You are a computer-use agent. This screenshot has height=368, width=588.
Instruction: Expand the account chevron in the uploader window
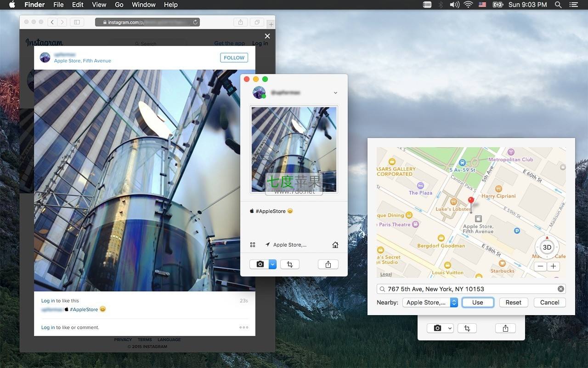(335, 93)
